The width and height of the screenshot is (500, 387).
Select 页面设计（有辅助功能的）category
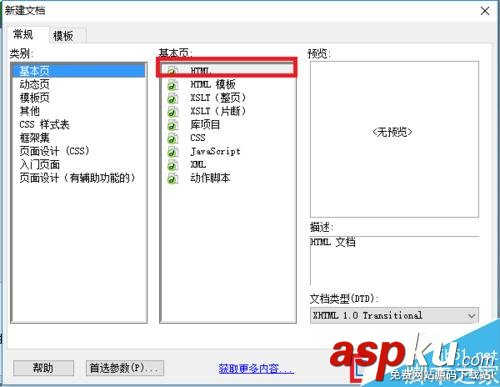pyautogui.click(x=78, y=178)
